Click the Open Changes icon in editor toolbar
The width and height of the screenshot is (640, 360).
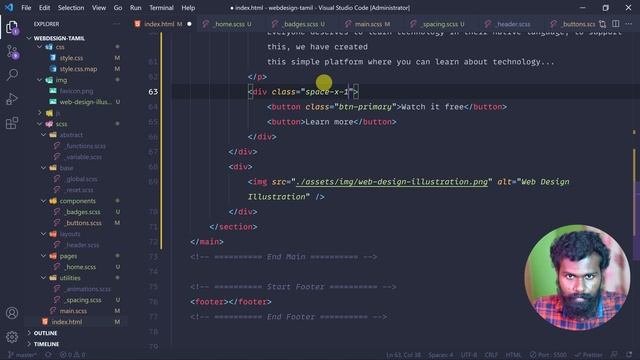[602, 24]
